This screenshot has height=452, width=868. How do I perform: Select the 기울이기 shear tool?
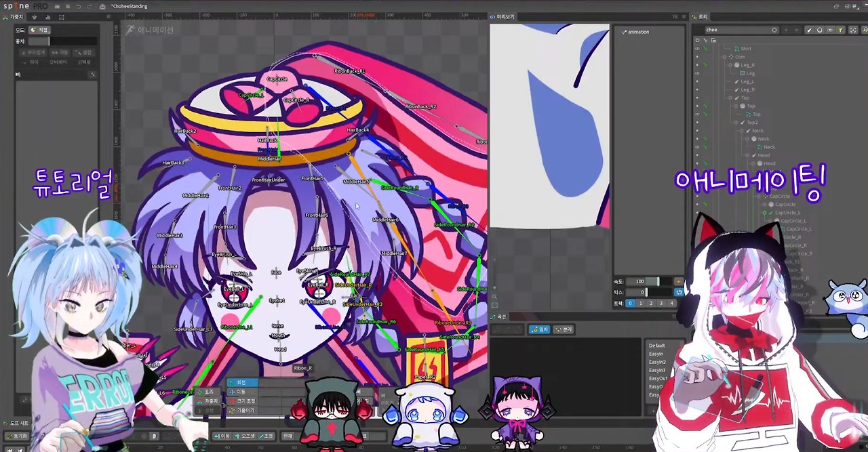tap(242, 411)
